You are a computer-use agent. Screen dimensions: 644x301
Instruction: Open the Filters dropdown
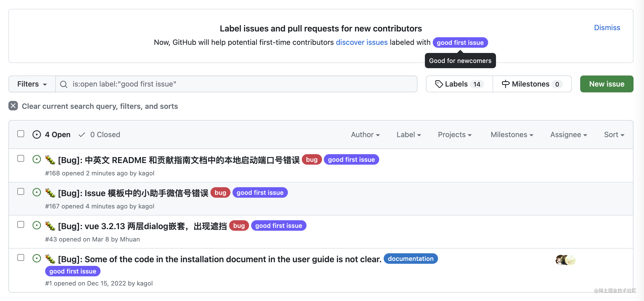pyautogui.click(x=32, y=84)
